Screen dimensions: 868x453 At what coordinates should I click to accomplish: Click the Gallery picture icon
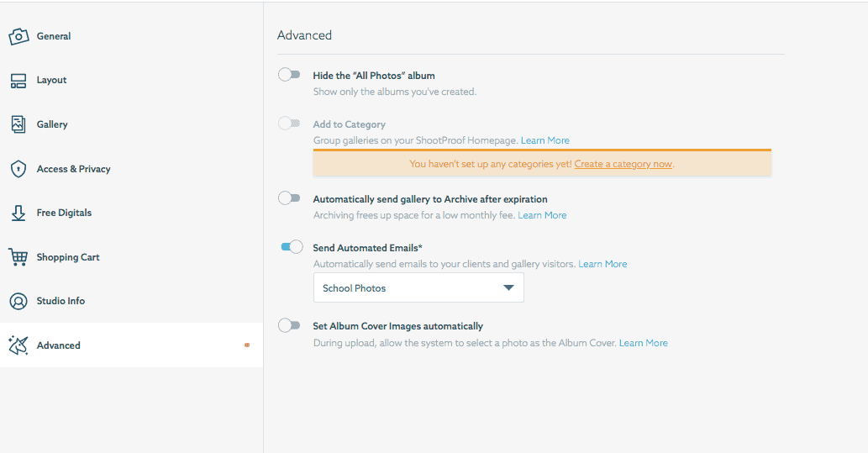18,124
